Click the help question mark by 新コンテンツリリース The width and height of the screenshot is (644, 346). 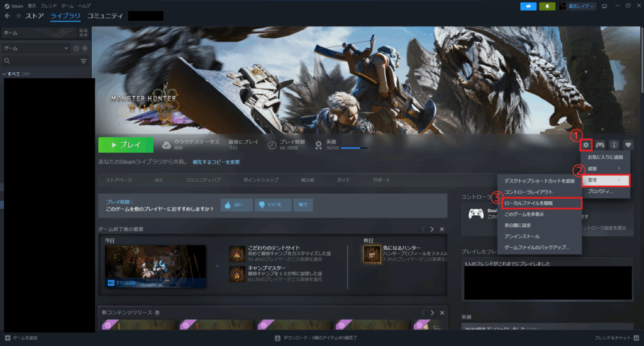click(x=157, y=313)
